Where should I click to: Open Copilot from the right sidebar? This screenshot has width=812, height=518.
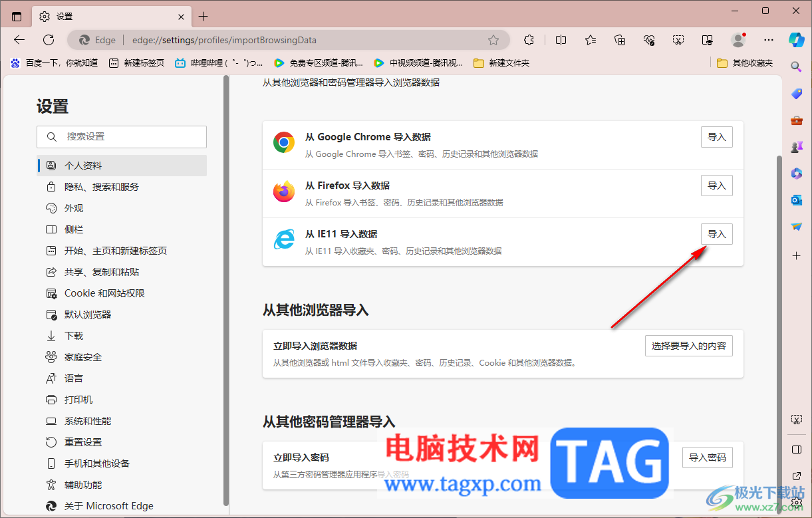tap(796, 40)
